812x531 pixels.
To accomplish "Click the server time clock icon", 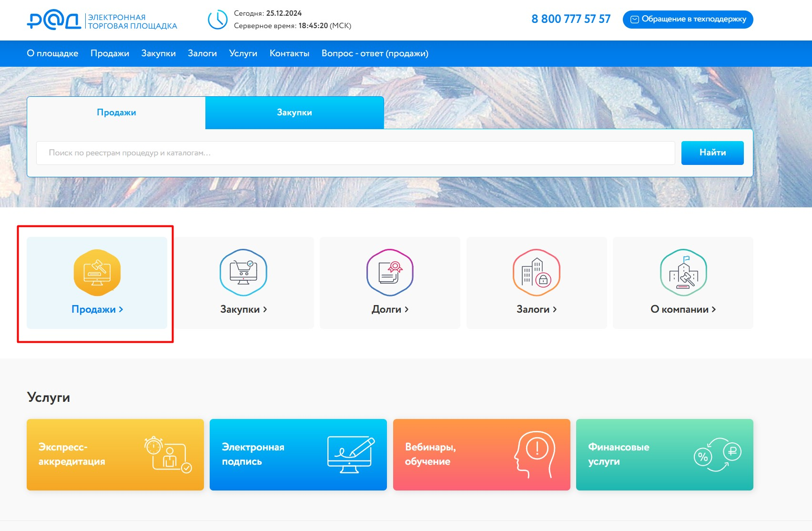I will [218, 20].
